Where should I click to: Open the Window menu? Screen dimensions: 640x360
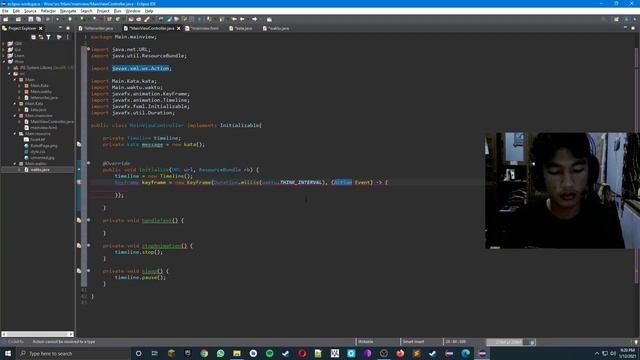coord(133,11)
